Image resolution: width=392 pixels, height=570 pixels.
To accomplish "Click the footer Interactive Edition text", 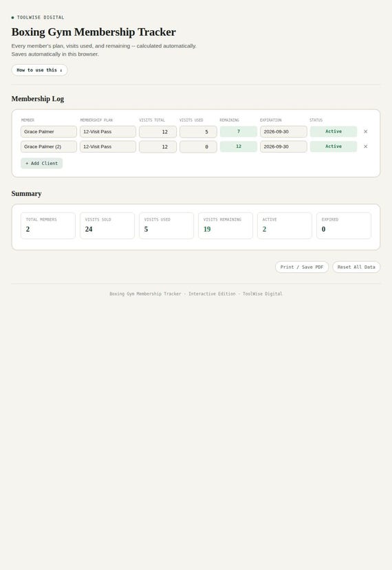I will pos(212,294).
